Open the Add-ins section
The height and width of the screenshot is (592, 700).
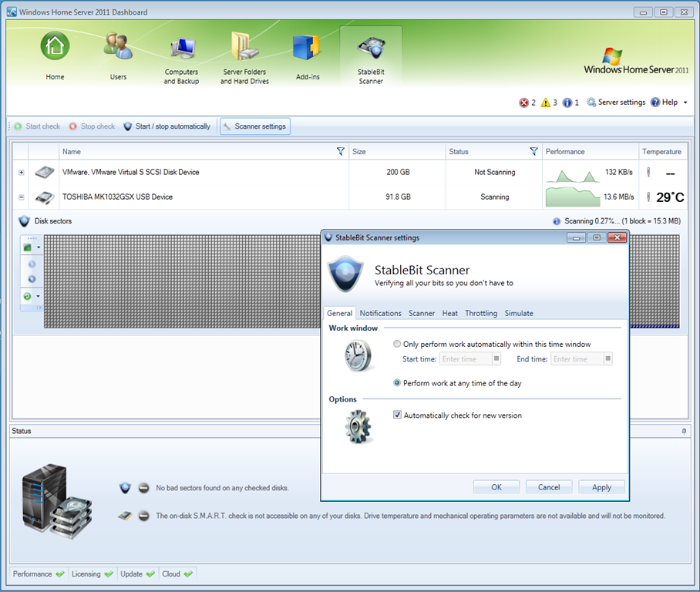pos(308,55)
